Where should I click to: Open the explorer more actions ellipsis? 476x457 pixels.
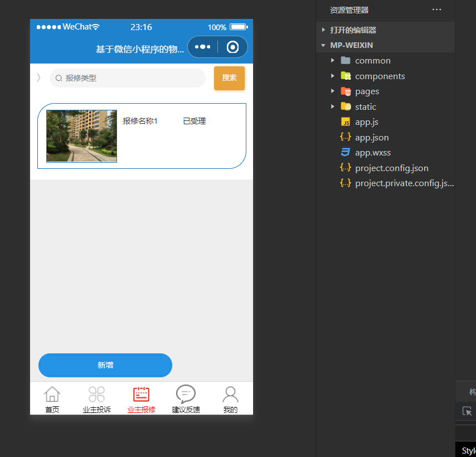click(x=436, y=9)
